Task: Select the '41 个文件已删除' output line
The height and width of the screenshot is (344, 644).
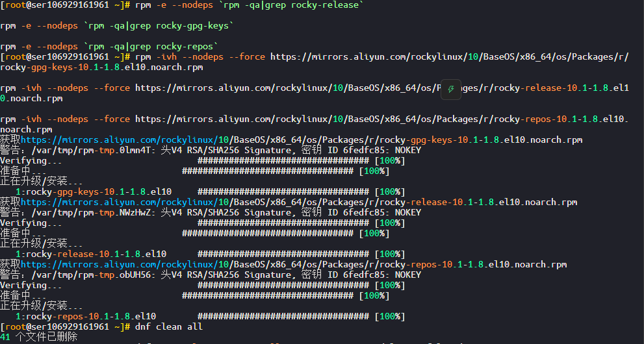Action: click(x=39, y=337)
